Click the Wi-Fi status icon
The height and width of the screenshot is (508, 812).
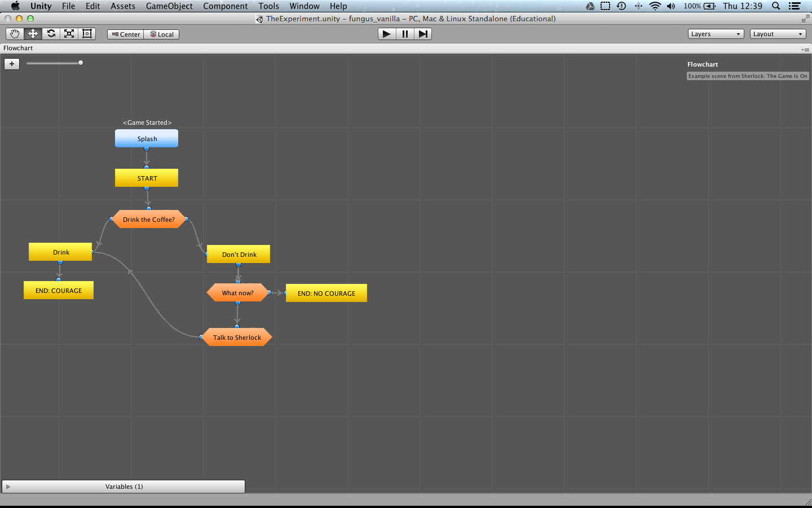click(x=655, y=6)
